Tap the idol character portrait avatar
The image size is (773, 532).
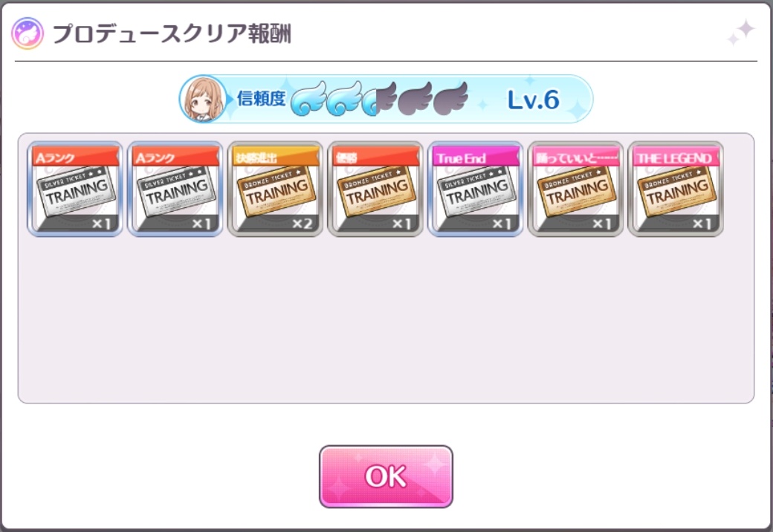(x=203, y=99)
